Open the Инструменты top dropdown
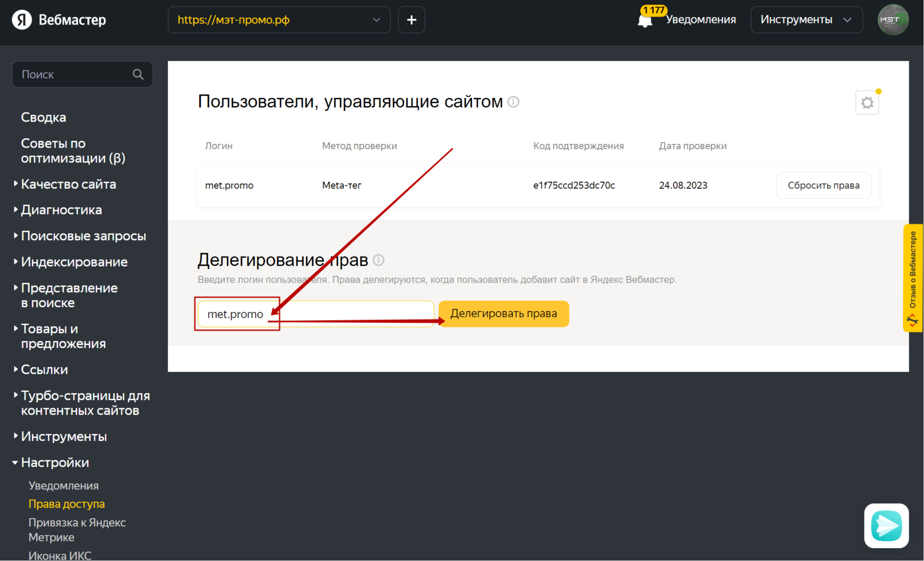The image size is (924, 561). pos(806,20)
